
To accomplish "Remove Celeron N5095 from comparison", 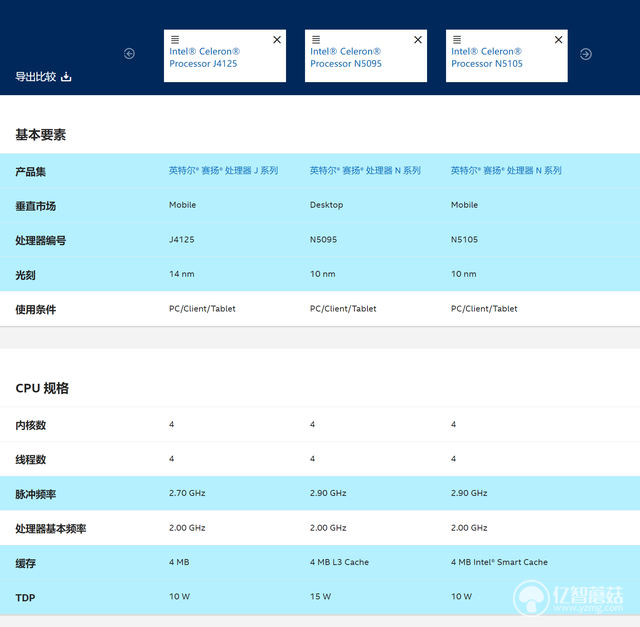I will (418, 40).
